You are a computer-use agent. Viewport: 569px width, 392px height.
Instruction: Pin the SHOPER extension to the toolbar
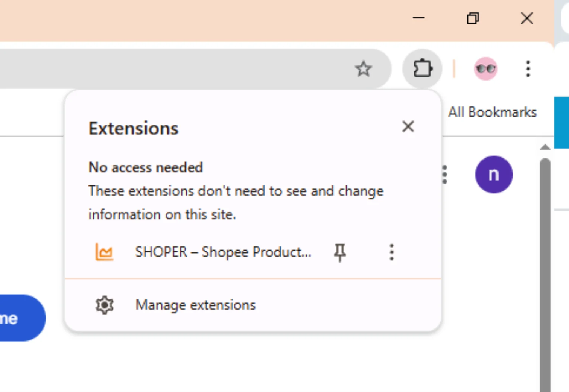point(340,252)
